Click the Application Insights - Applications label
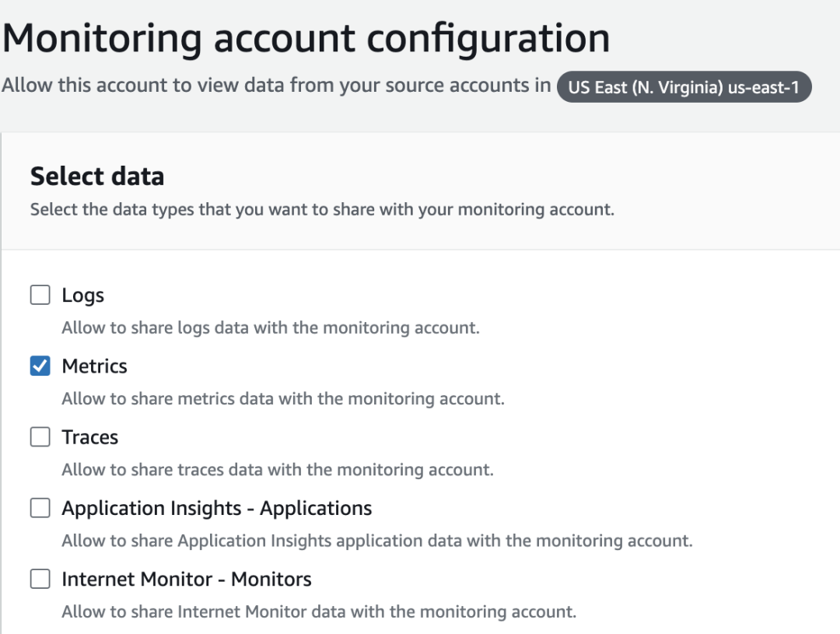 click(x=216, y=509)
